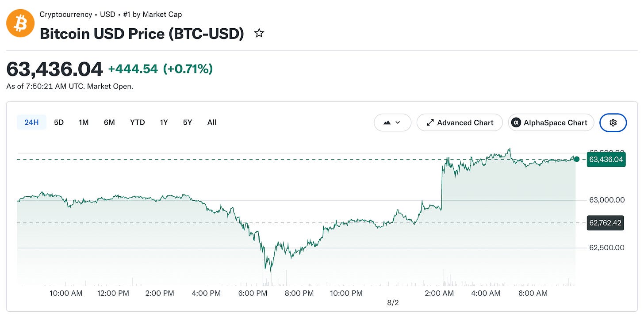This screenshot has width=644, height=317.
Task: Click the orange Bitcoin logo icon
Action: coord(20,23)
